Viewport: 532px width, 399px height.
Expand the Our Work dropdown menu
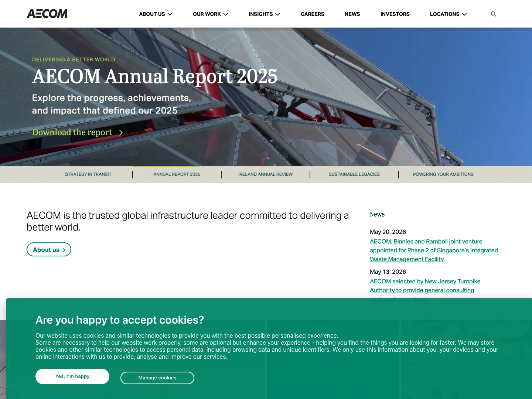click(x=210, y=14)
